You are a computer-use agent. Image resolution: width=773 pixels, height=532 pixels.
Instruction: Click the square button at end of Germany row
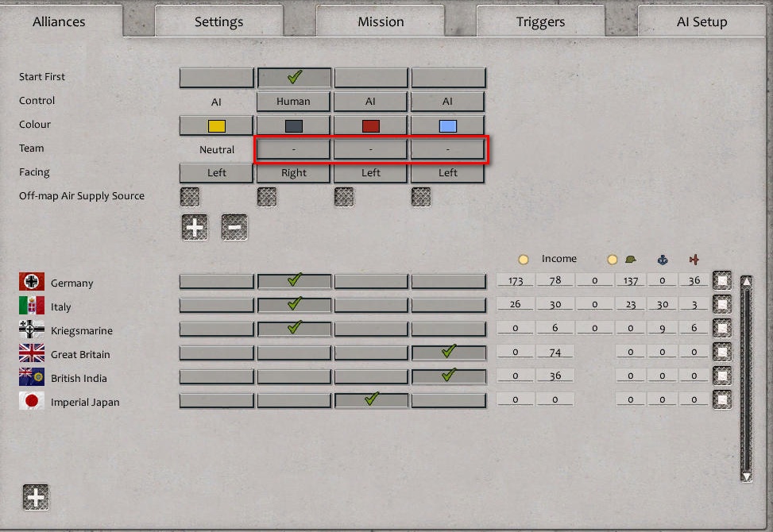[x=722, y=281]
